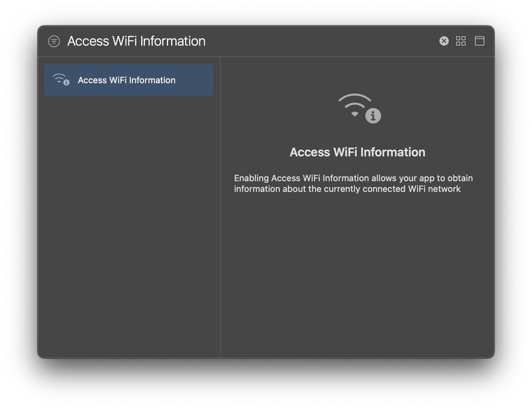Toggle the list with details pane view
This screenshot has height=408, width=532.
coord(479,41)
